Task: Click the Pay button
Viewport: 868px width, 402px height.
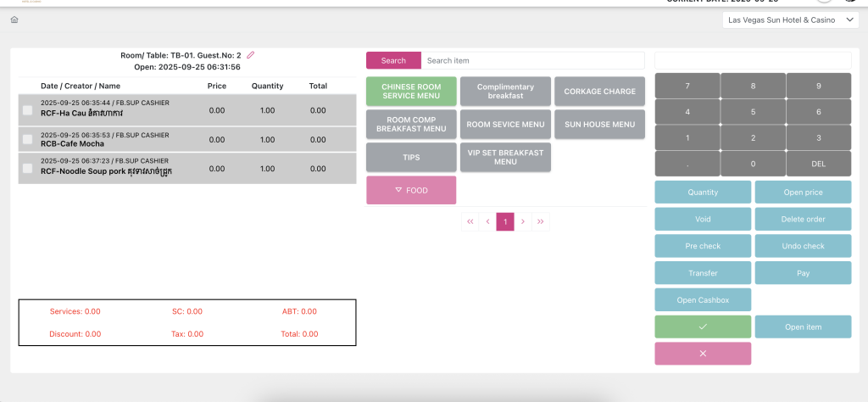Action: [803, 273]
